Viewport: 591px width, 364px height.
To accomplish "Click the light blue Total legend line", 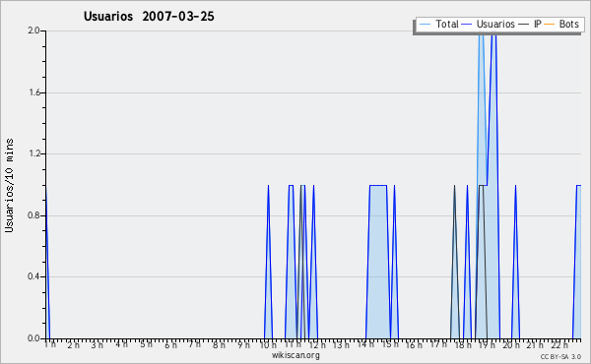I will pyautogui.click(x=425, y=25).
